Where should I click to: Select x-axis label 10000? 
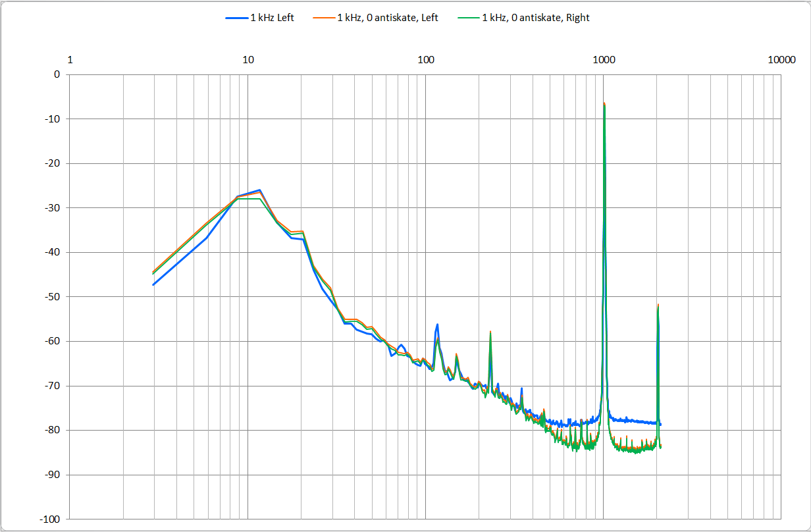(781, 60)
